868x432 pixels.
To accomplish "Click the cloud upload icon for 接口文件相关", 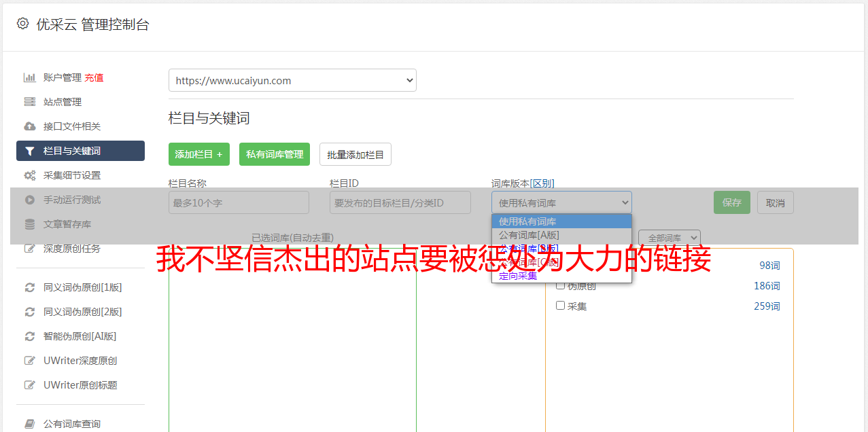I will [x=30, y=126].
